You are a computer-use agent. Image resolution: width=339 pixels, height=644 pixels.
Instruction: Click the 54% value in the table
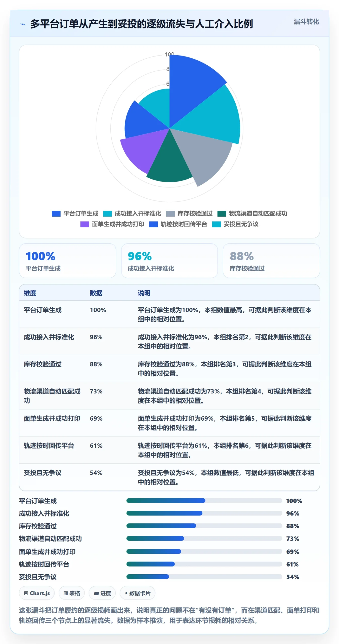click(96, 473)
